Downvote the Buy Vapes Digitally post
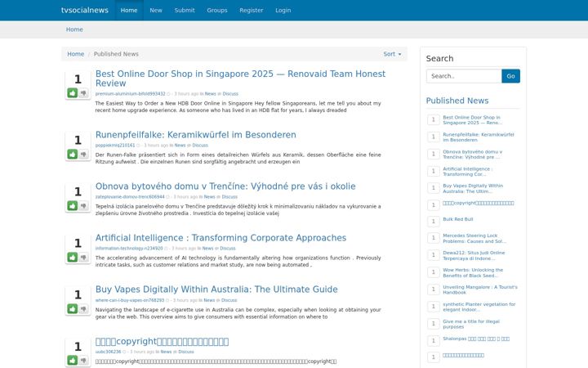The height and width of the screenshot is (368, 588). tap(83, 308)
